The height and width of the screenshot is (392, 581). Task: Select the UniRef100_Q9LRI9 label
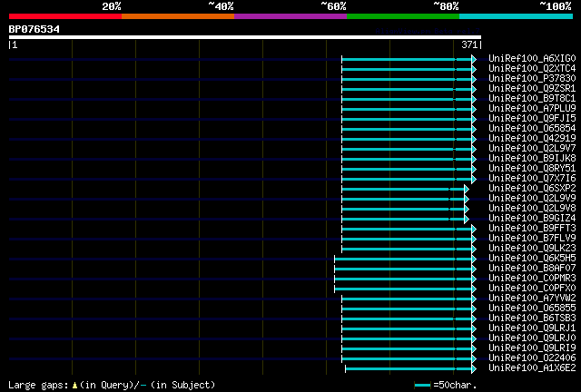(x=532, y=348)
